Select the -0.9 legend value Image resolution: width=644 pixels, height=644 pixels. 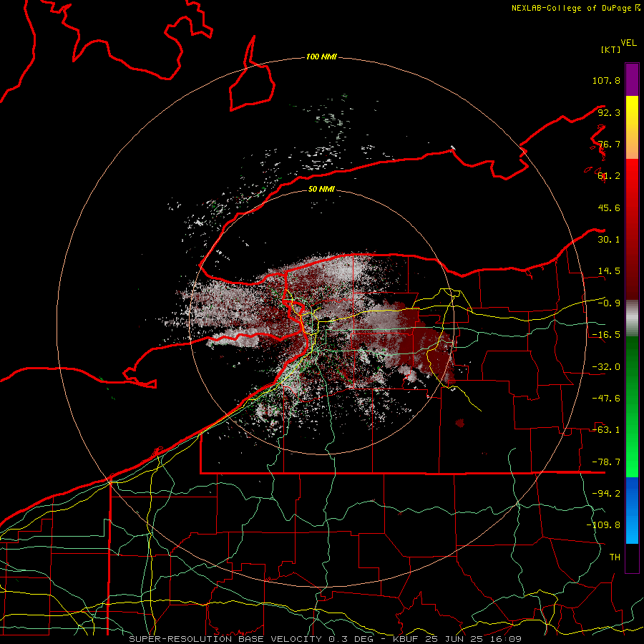(x=609, y=303)
